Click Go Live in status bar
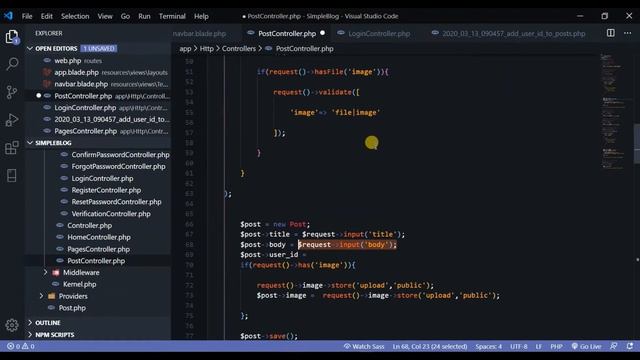Viewport: 640px width, 360px height. (586, 346)
